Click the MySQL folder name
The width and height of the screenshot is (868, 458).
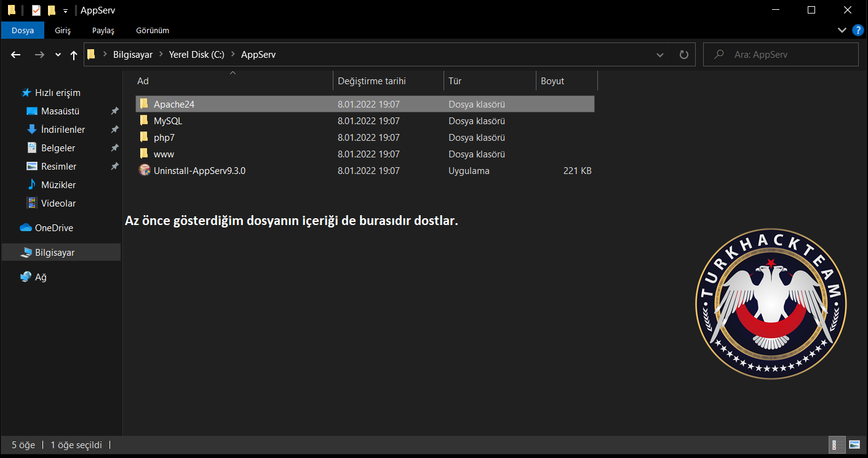pyautogui.click(x=168, y=121)
